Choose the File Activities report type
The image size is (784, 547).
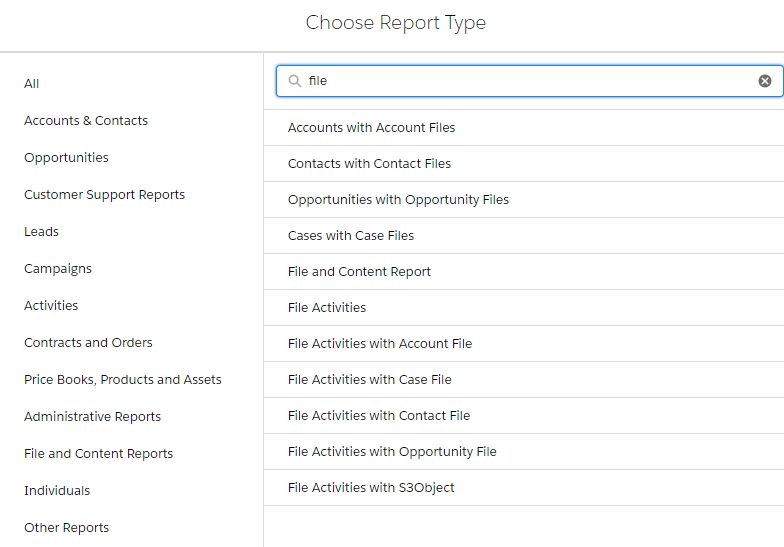point(327,308)
